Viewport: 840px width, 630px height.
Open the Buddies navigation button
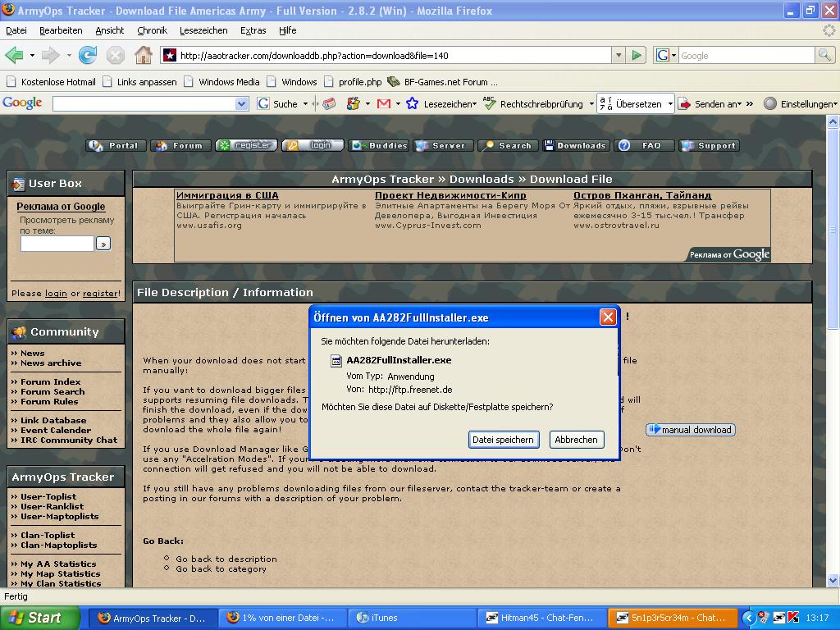pyautogui.click(x=378, y=146)
